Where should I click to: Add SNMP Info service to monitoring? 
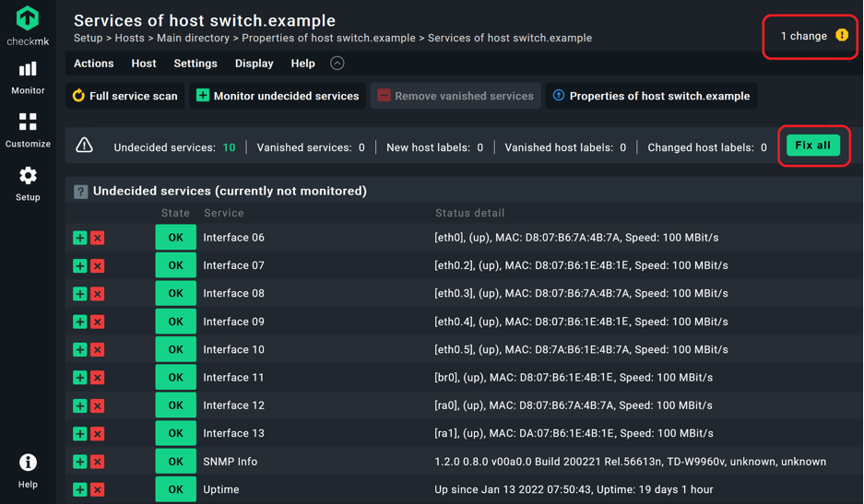(80, 462)
